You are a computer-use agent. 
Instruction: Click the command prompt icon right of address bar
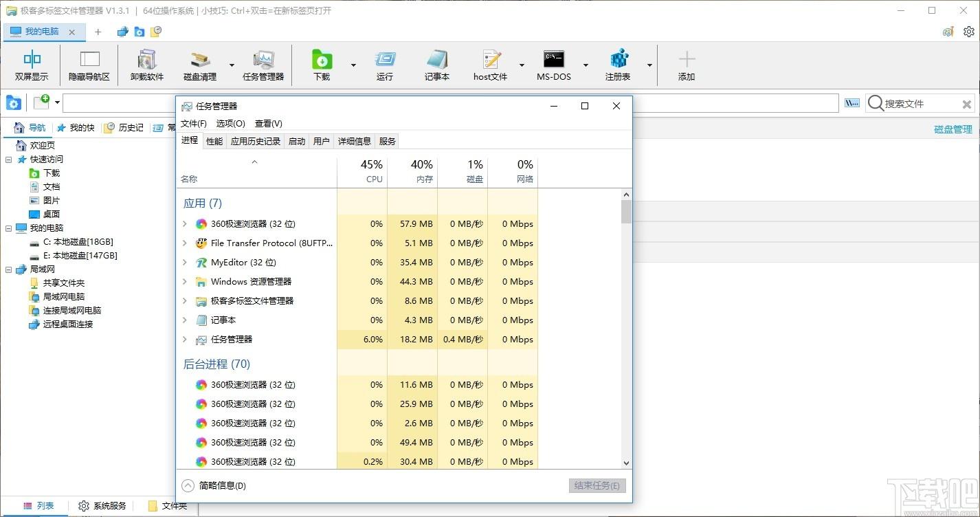[852, 103]
